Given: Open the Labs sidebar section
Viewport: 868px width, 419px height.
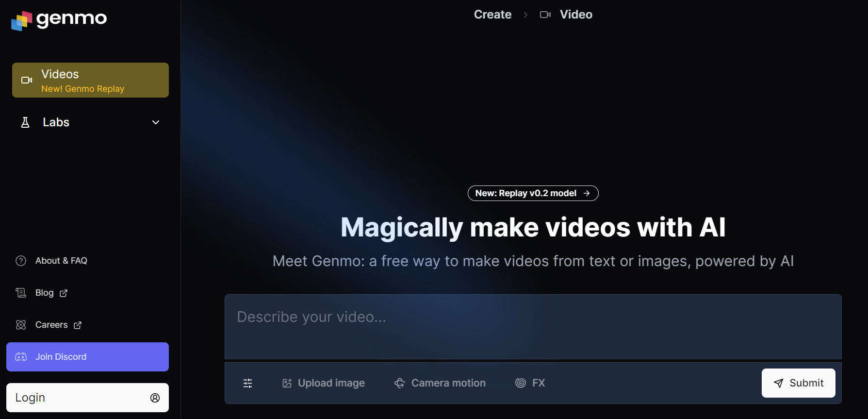Looking at the screenshot, I should pos(90,122).
